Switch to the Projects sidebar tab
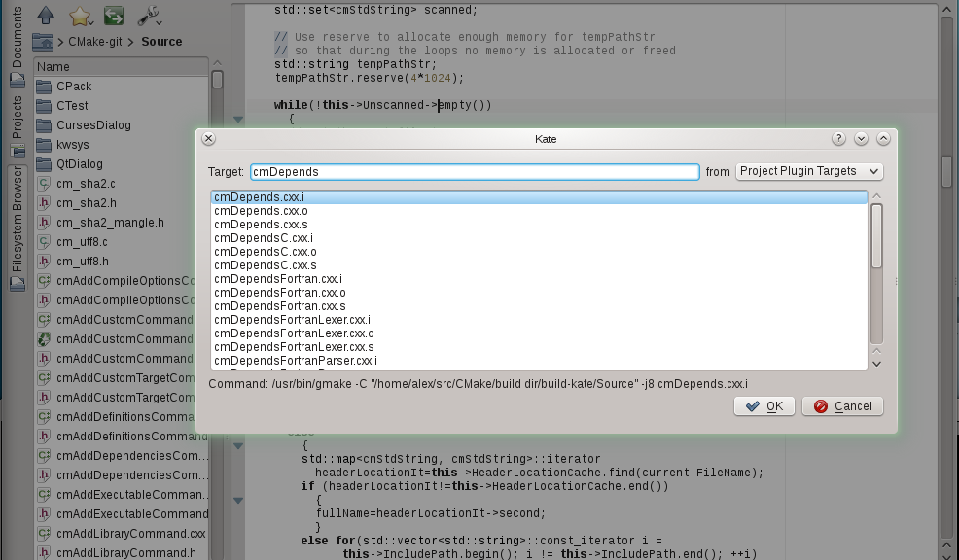Image resolution: width=959 pixels, height=560 pixels. (x=18, y=117)
